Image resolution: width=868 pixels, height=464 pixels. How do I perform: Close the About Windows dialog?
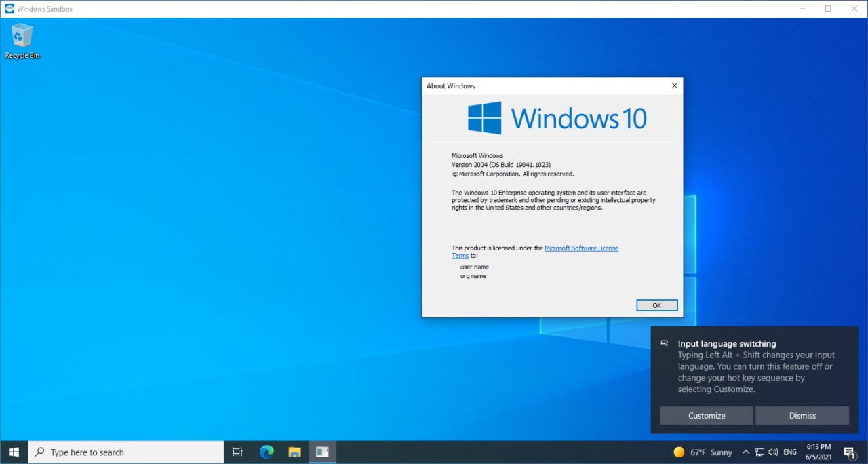click(674, 86)
